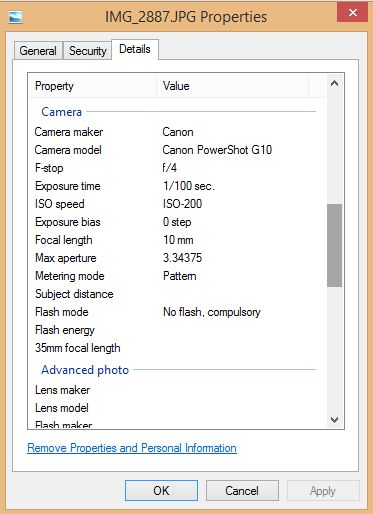The height and width of the screenshot is (514, 373).
Task: Select the Camera maker property row
Action: (x=69, y=132)
